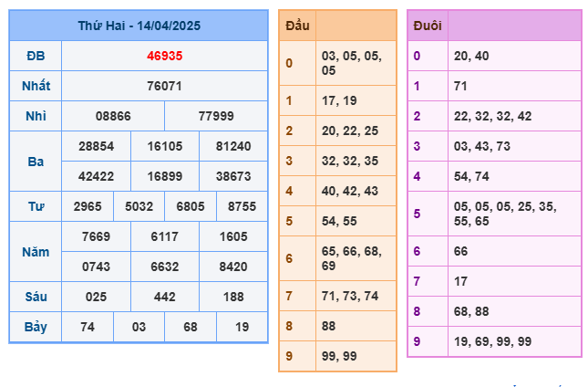Select second prize number 08866
Screen dimensions: 588x387
click(x=113, y=116)
